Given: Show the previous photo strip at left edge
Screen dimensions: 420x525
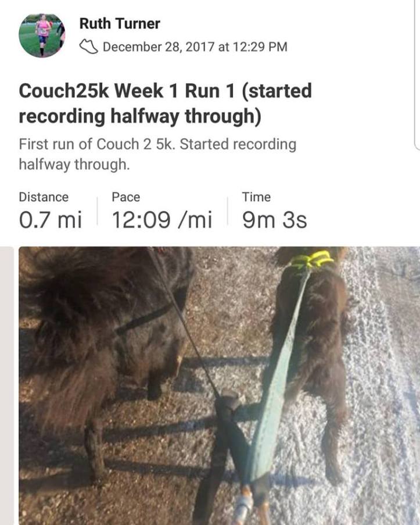Looking at the screenshot, I should coord(7,385).
